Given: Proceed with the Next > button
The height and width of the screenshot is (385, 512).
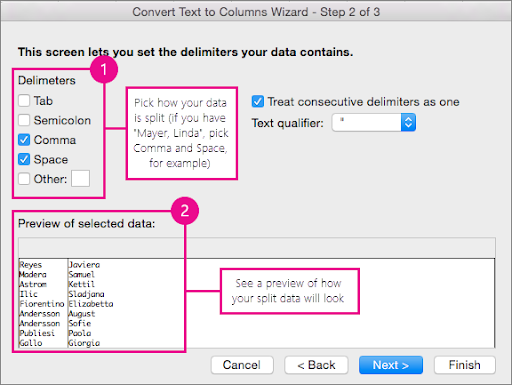Looking at the screenshot, I should point(391,365).
